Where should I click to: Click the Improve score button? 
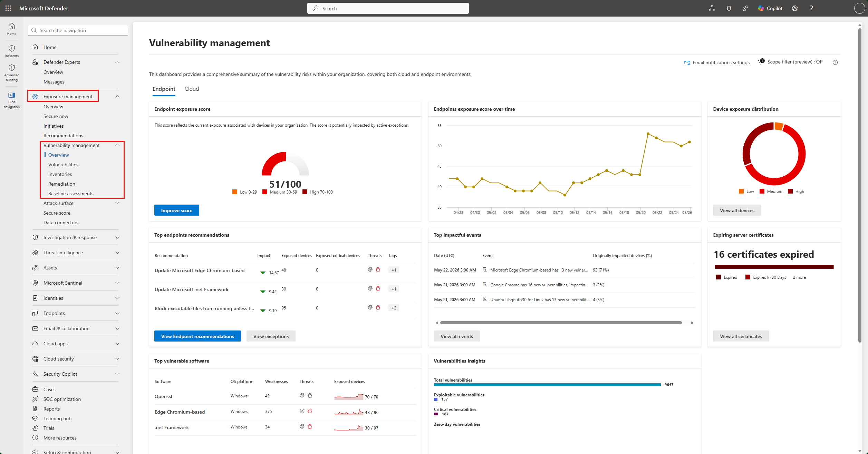[x=177, y=210]
